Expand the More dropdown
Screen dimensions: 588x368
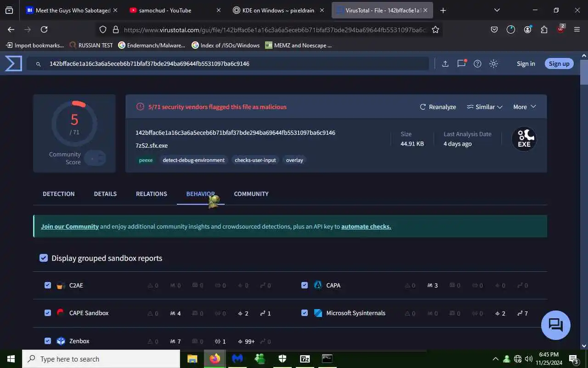(525, 107)
